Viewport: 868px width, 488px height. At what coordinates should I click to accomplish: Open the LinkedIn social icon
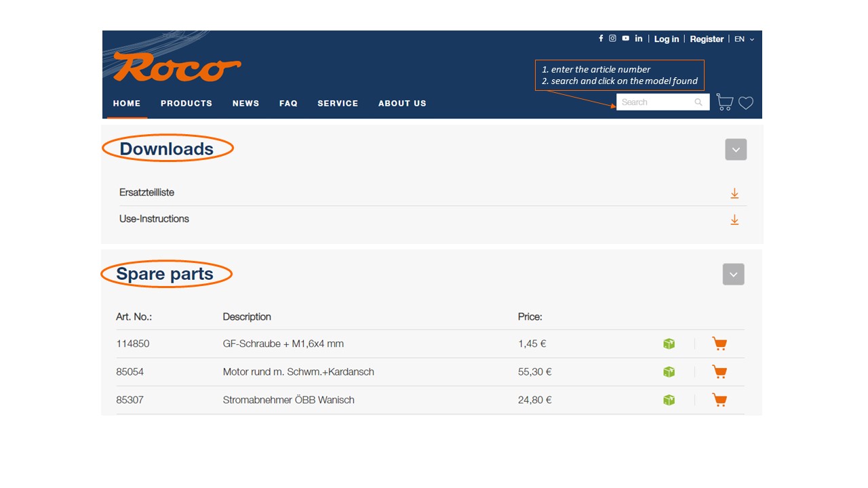click(638, 39)
